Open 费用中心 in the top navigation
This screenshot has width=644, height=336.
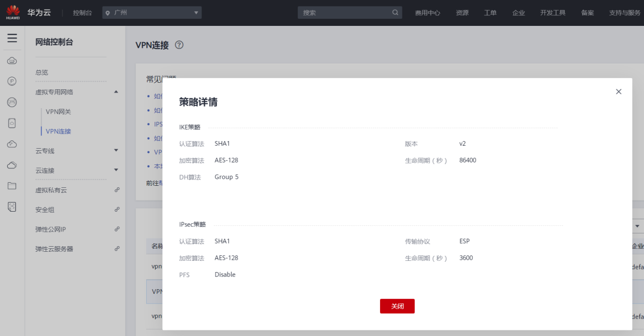427,13
